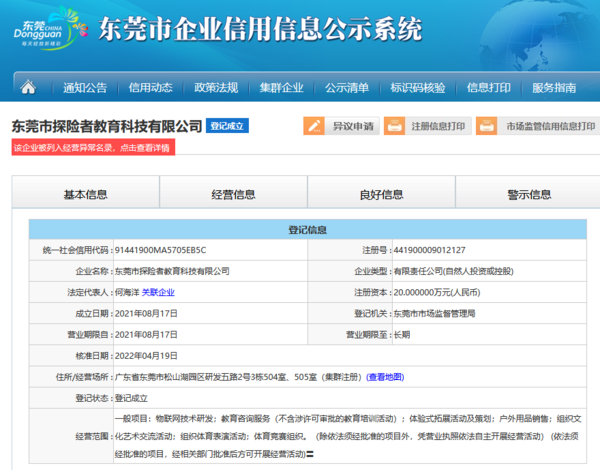
Task: Open the 查看地图 link
Action: (385, 377)
